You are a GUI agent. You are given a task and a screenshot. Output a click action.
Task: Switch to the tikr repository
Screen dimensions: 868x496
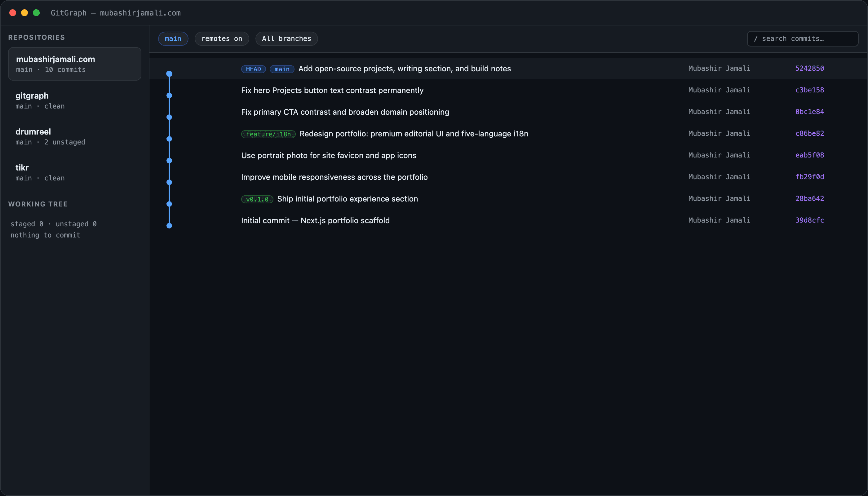click(x=75, y=172)
